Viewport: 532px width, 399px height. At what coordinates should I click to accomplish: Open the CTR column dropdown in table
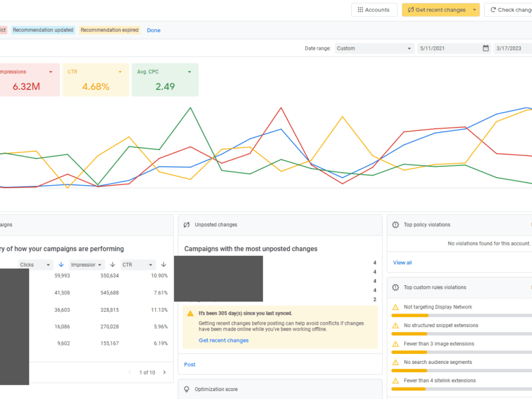138,264
